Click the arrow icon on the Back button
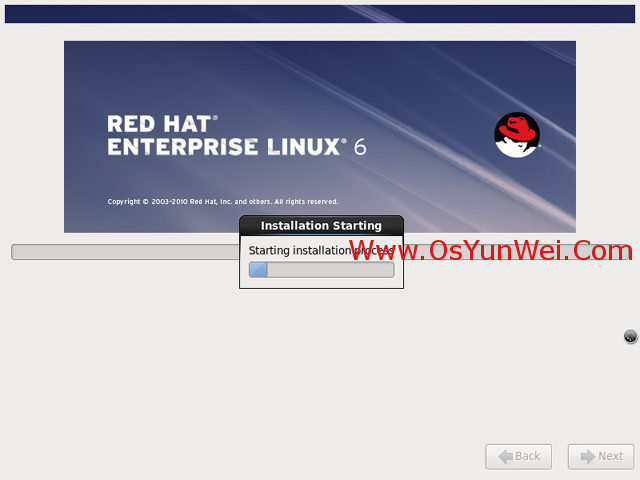This screenshot has height=480, width=640. [x=506, y=456]
